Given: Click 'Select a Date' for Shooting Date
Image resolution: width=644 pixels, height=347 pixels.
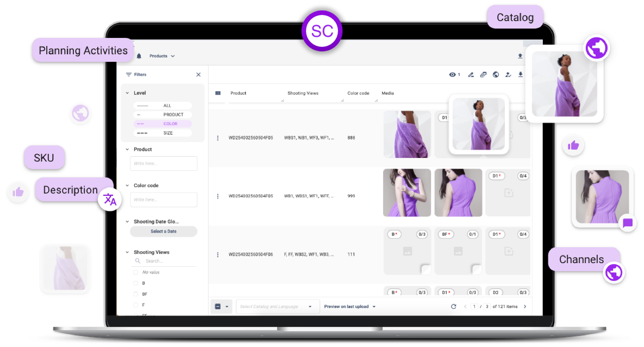Looking at the screenshot, I should click(163, 231).
